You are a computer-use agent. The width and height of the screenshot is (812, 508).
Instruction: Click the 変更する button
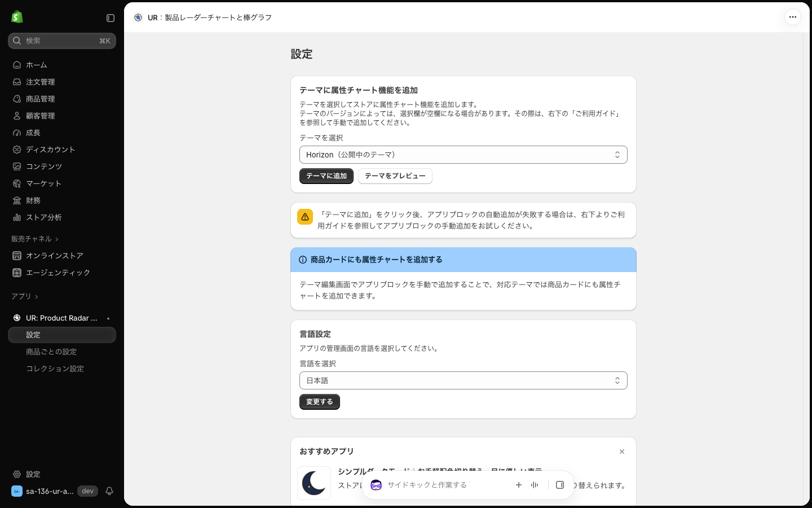(x=320, y=402)
